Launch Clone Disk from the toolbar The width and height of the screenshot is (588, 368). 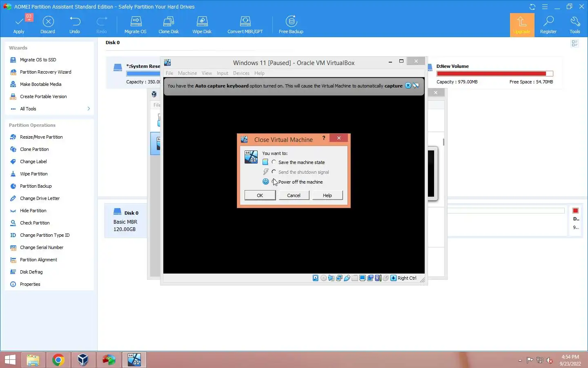(169, 25)
